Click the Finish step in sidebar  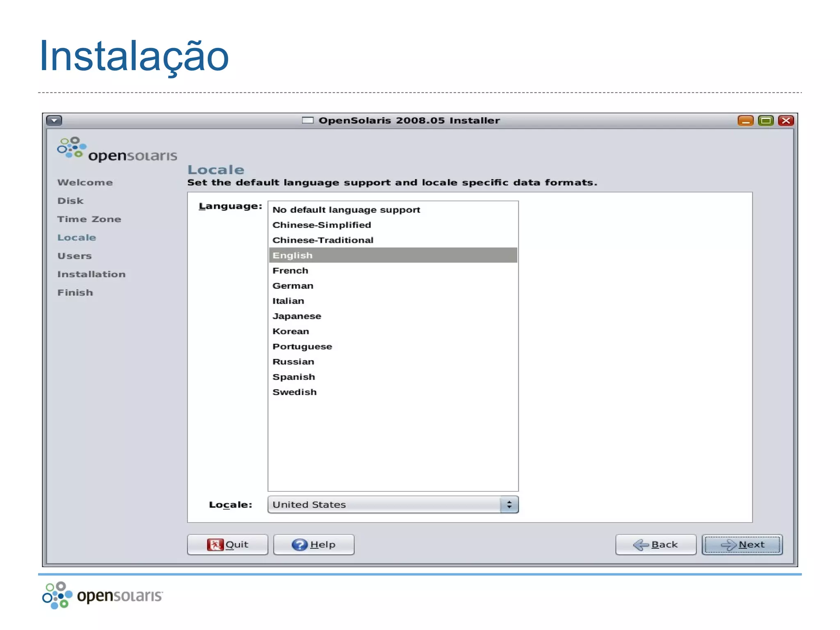tap(75, 292)
